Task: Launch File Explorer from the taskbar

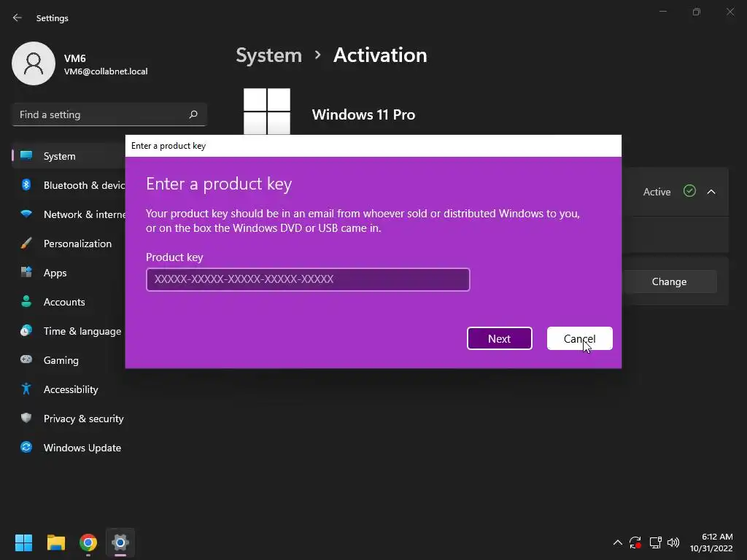Action: [55, 542]
